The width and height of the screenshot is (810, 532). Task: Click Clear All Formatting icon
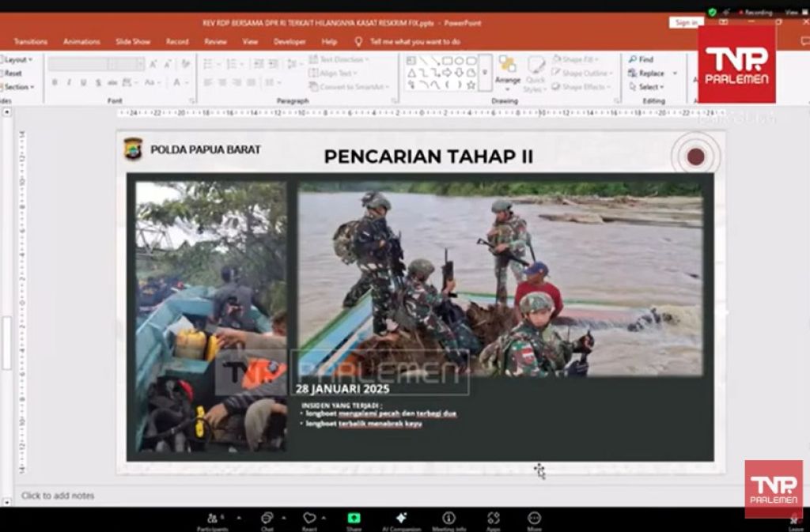tap(185, 64)
